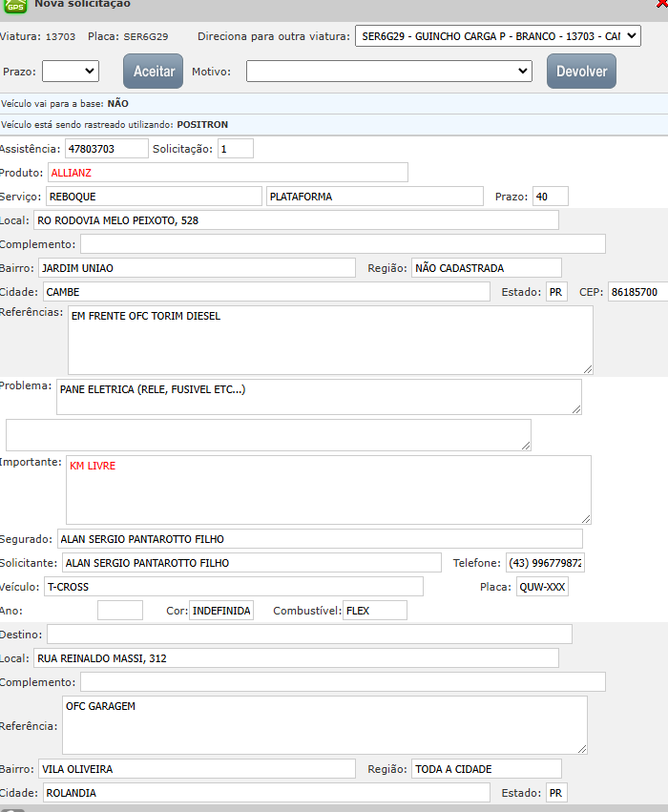Click the Solicitação number field
The width and height of the screenshot is (668, 812).
click(x=236, y=149)
